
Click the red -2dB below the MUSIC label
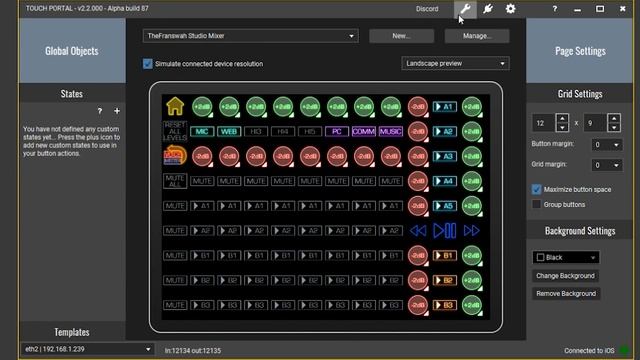[x=391, y=156]
